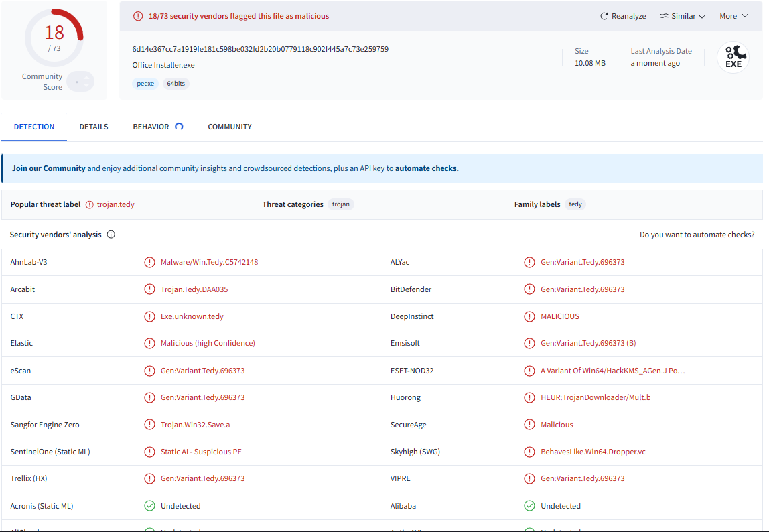
Task: Click the green check in Acronis row
Action: pos(149,506)
